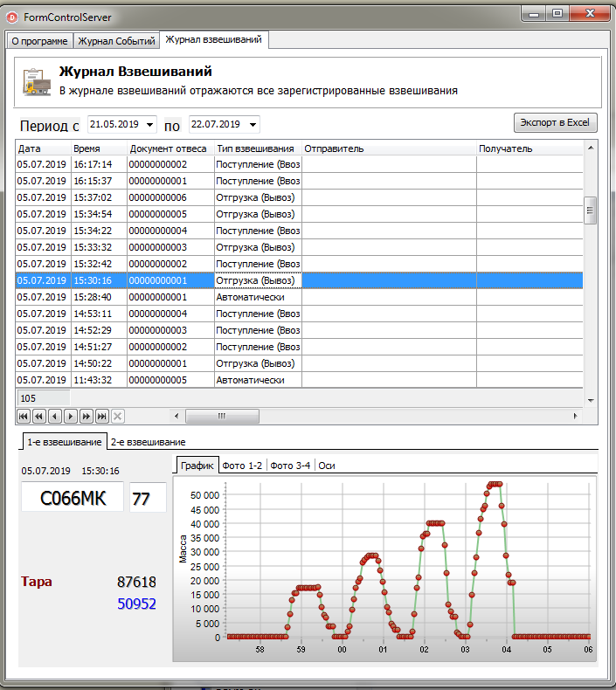This screenshot has width=616, height=690.
Task: Go to next record in navigator
Action: pos(71,417)
